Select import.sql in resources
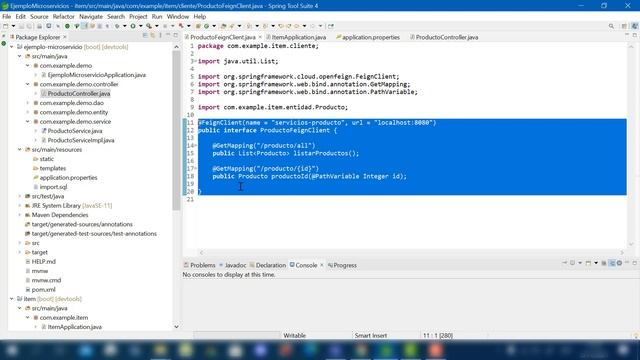The image size is (640, 360). [53, 187]
